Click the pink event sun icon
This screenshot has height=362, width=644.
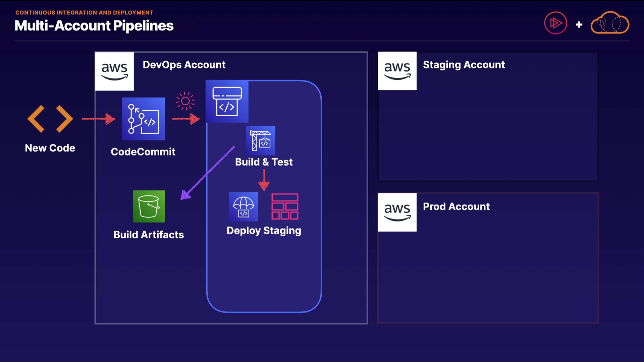pos(185,101)
